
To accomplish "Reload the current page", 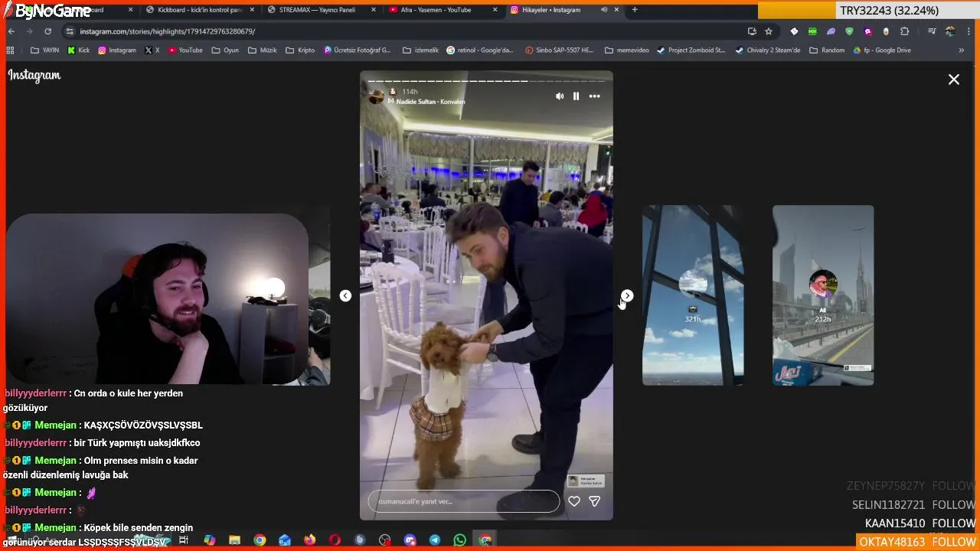I will tap(47, 31).
